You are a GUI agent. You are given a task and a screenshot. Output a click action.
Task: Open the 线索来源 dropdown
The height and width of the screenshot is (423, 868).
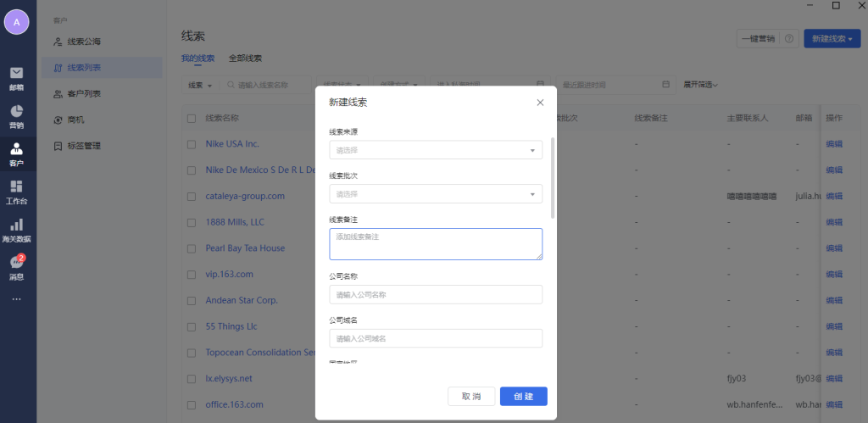coord(436,150)
